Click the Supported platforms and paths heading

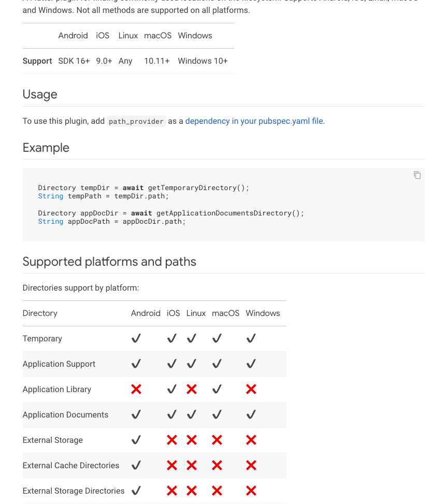[109, 262]
